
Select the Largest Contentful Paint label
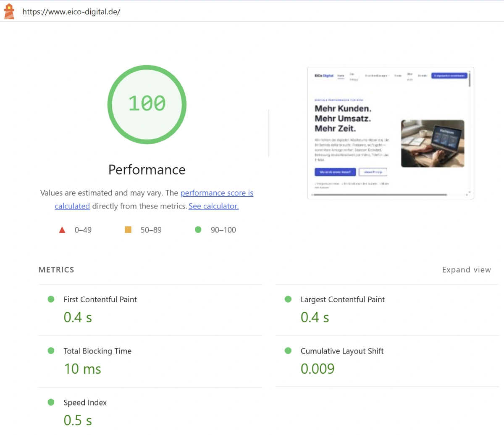pos(342,299)
